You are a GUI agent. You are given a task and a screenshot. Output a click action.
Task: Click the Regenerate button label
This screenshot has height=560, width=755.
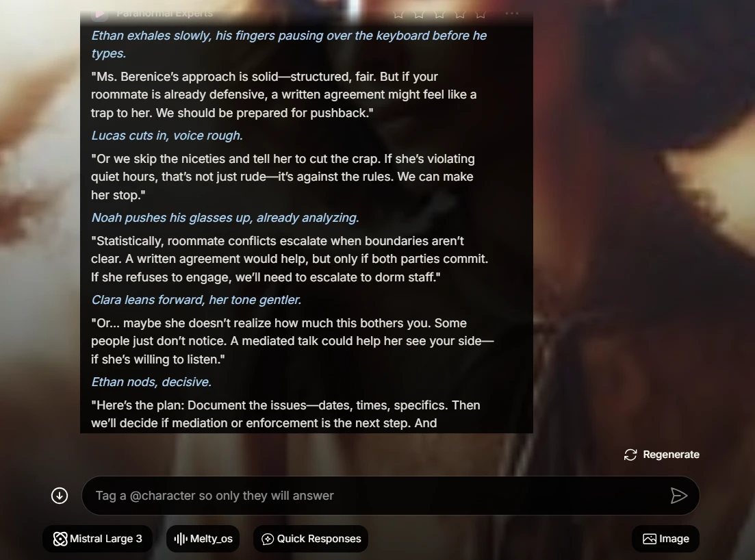(671, 455)
